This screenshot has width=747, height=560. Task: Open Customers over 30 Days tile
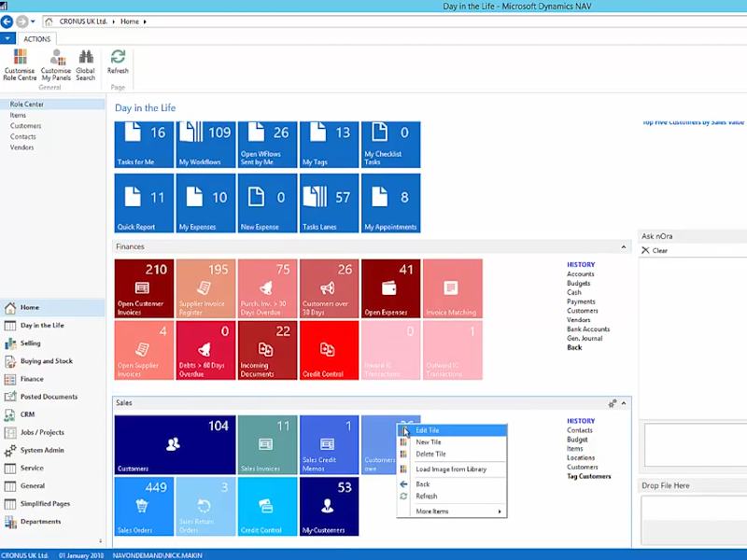tap(330, 288)
